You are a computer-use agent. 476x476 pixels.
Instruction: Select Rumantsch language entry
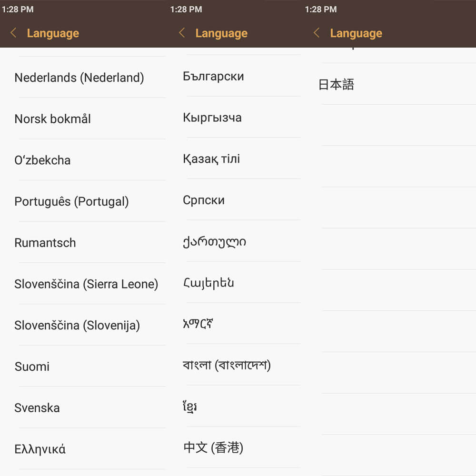coord(45,243)
